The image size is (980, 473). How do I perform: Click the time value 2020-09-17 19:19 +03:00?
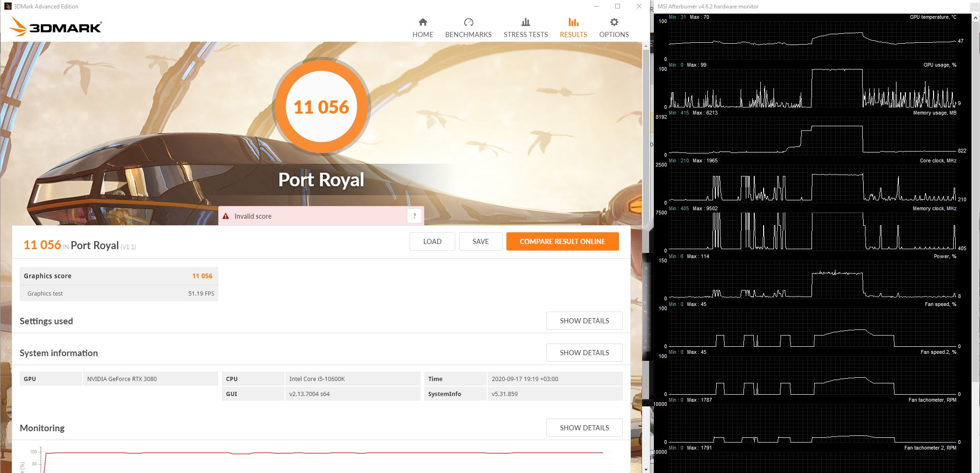coord(525,379)
